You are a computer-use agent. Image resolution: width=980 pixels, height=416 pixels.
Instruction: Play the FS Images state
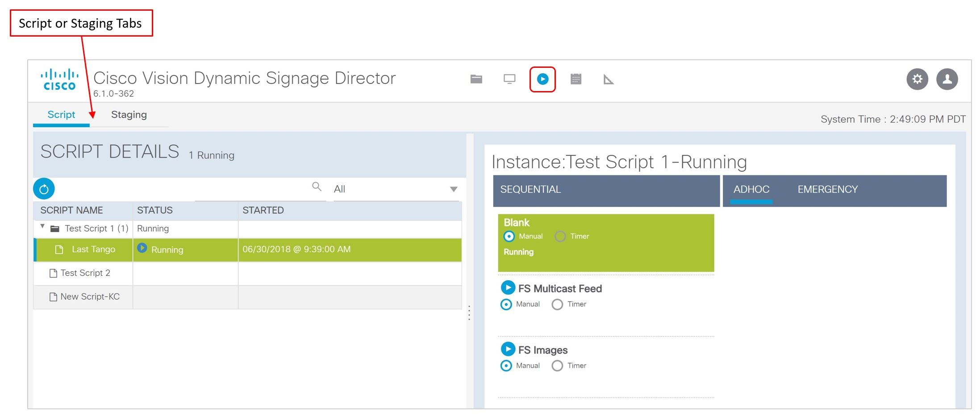(x=508, y=349)
